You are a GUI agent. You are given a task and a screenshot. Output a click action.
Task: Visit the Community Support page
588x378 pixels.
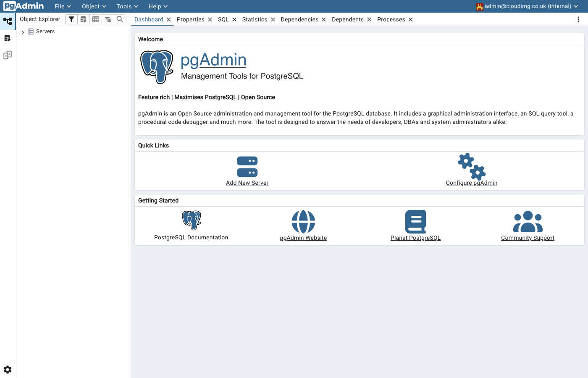point(528,237)
